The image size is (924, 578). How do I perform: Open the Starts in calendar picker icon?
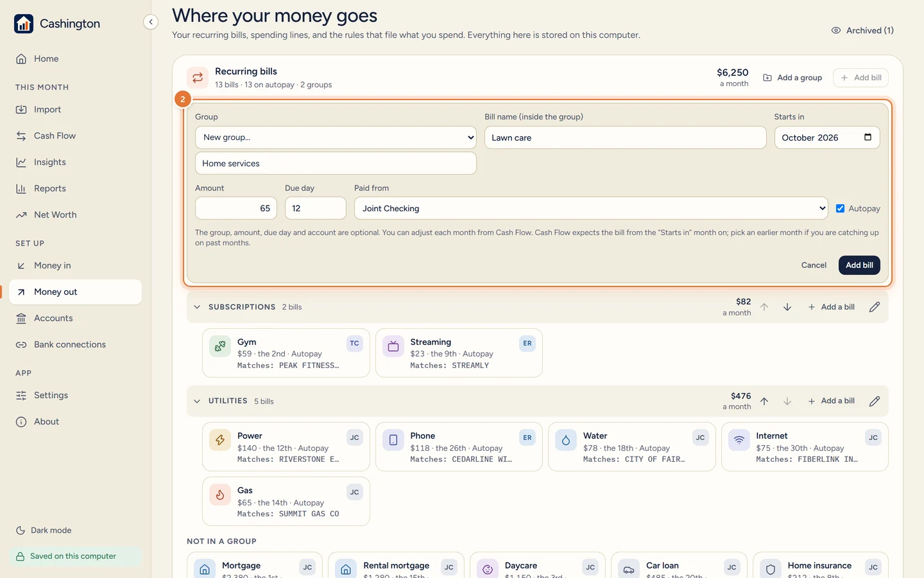[868, 137]
